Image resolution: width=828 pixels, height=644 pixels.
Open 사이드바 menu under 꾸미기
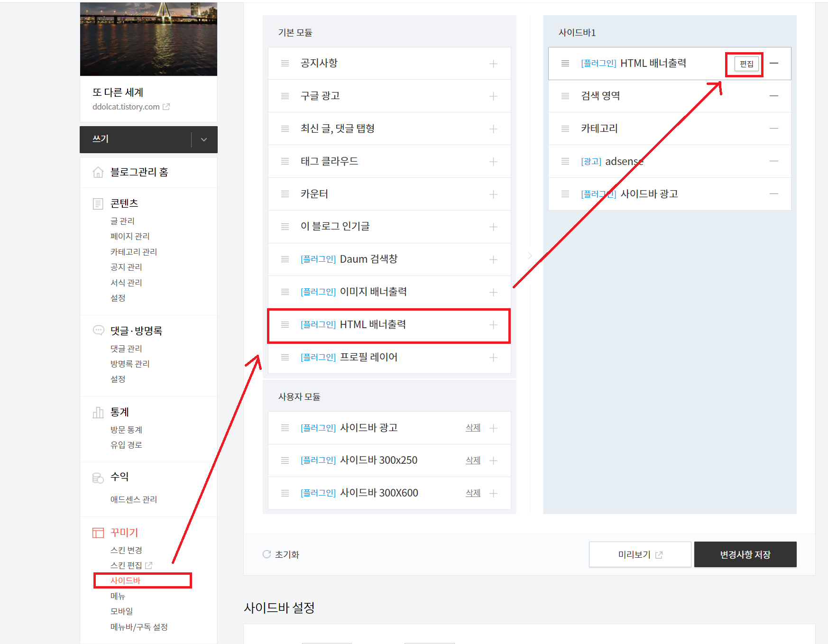(x=126, y=580)
